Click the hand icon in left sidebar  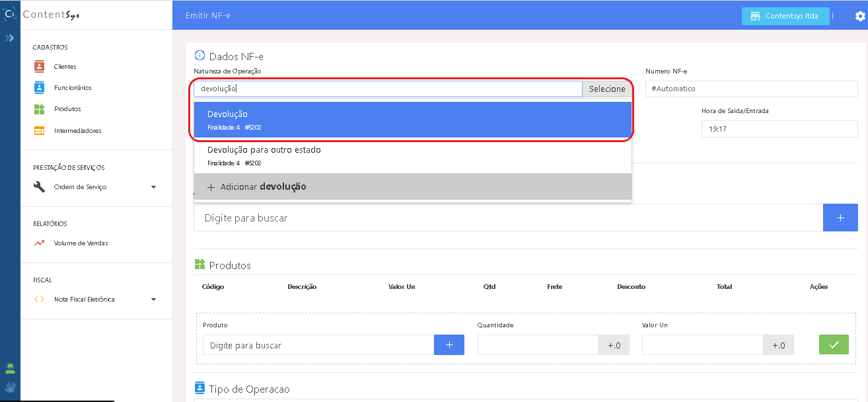pyautogui.click(x=10, y=387)
